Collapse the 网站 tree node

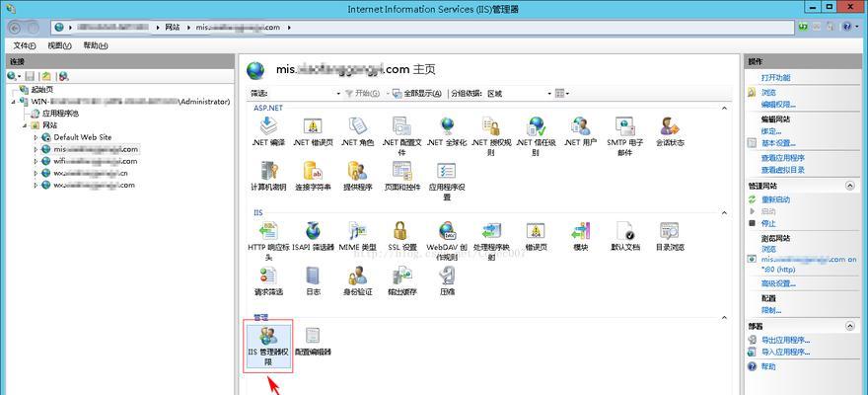point(25,125)
